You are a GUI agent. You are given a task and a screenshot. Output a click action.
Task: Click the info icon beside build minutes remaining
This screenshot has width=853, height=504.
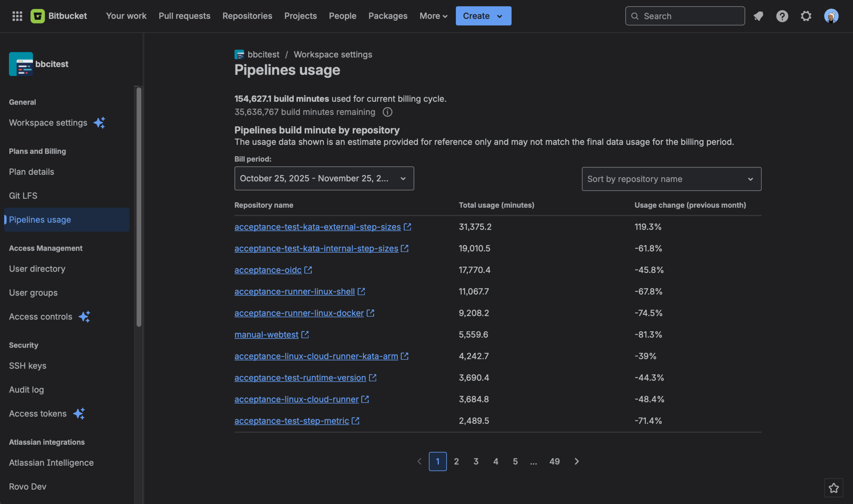coord(387,112)
